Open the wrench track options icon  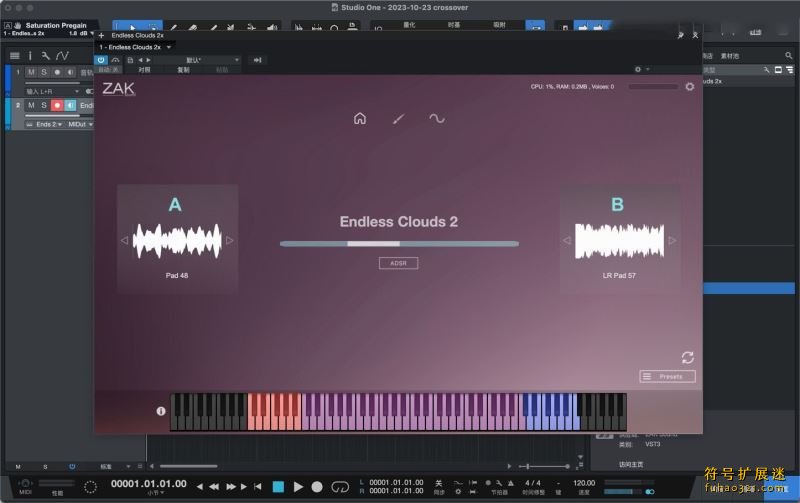[x=45, y=56]
